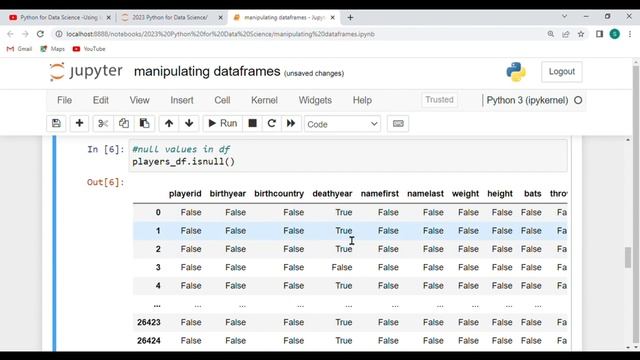The width and height of the screenshot is (640, 360).
Task: Open the Help menu
Action: click(362, 100)
